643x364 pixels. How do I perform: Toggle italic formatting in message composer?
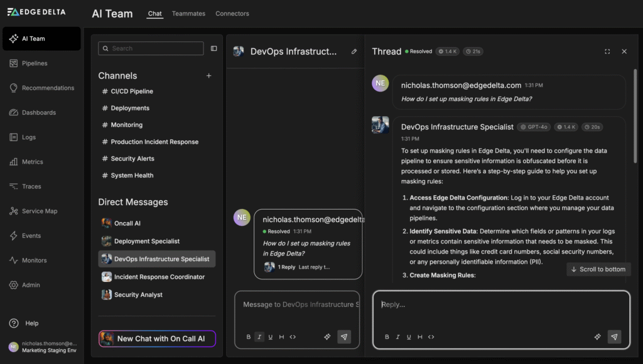[x=259, y=337]
